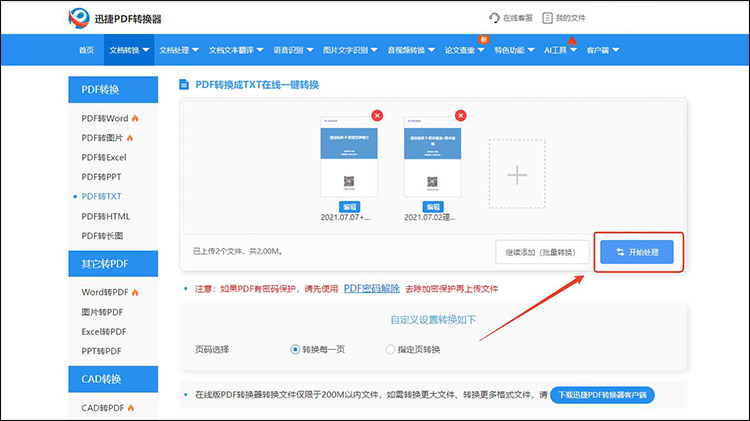Click 编辑 under the 2021.07.02 file
Image resolution: width=750 pixels, height=421 pixels.
point(433,207)
